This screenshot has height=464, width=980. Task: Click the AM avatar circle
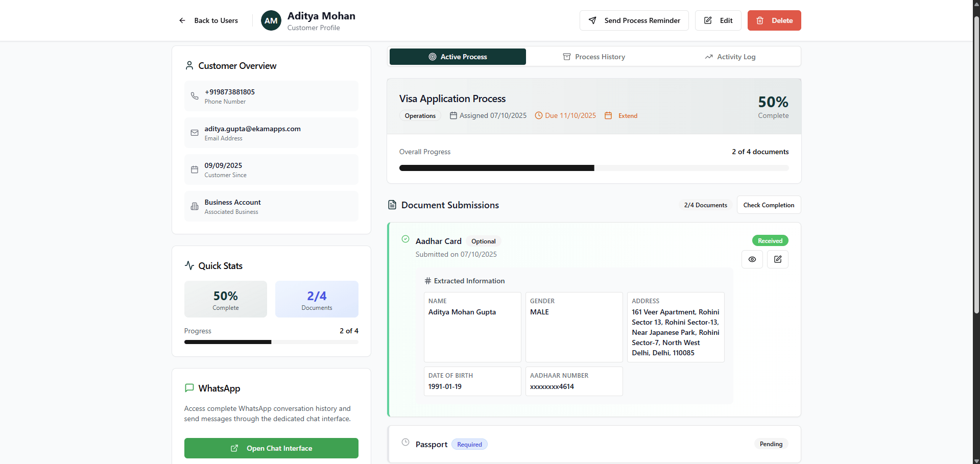tap(271, 20)
